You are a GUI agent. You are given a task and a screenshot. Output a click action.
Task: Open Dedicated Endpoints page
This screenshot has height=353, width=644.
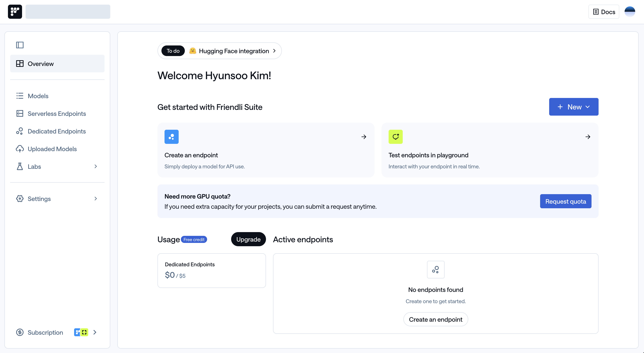(x=57, y=131)
